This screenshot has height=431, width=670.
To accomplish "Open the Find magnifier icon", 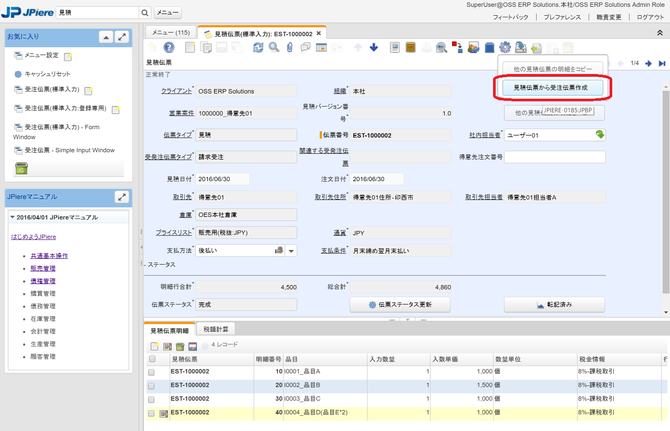I will (x=274, y=47).
